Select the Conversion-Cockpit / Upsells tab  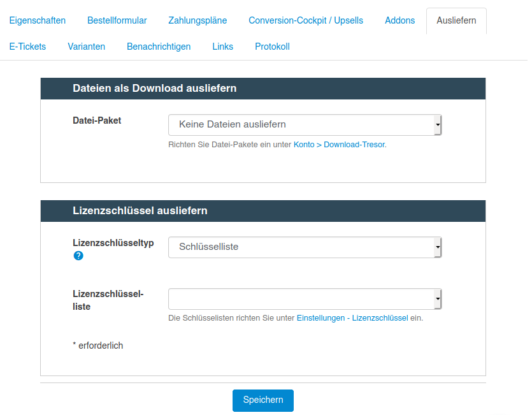point(306,20)
